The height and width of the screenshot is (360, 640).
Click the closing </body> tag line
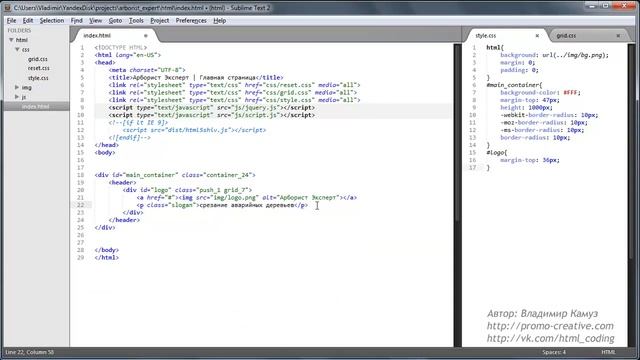[107, 250]
